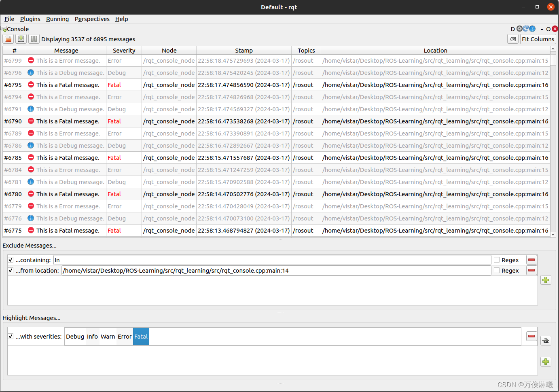Toggle the '...containing:' exclude filter checkbox
Screen dimensions: 559x392
[x=11, y=260]
